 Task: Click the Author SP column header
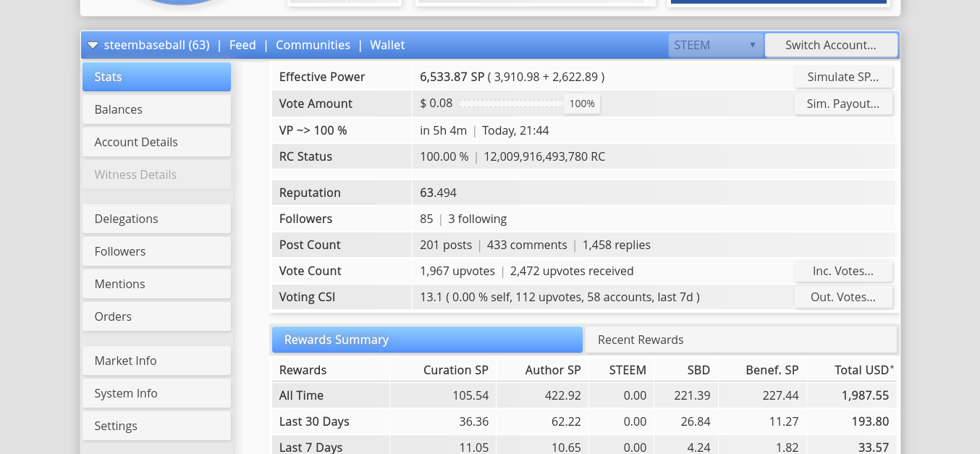[553, 370]
